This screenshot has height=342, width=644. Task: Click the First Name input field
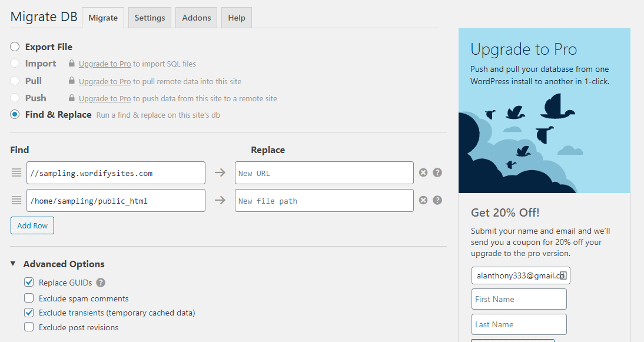pos(519,299)
